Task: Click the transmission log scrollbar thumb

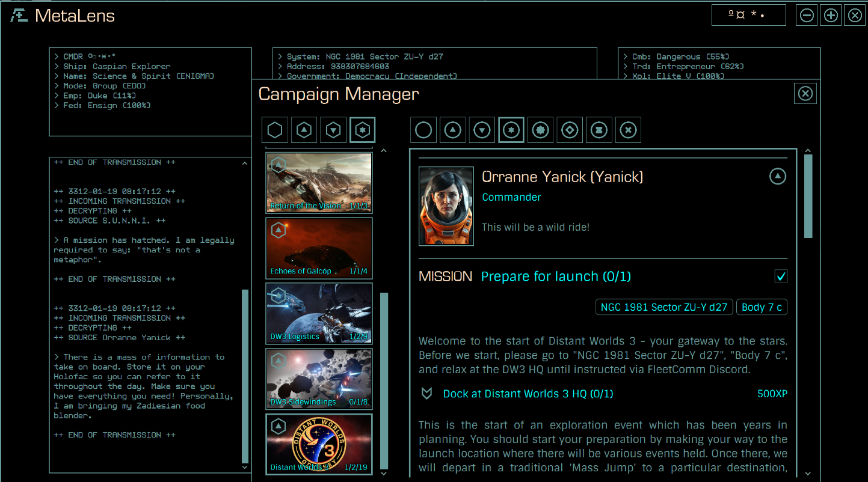Action: tap(245, 376)
